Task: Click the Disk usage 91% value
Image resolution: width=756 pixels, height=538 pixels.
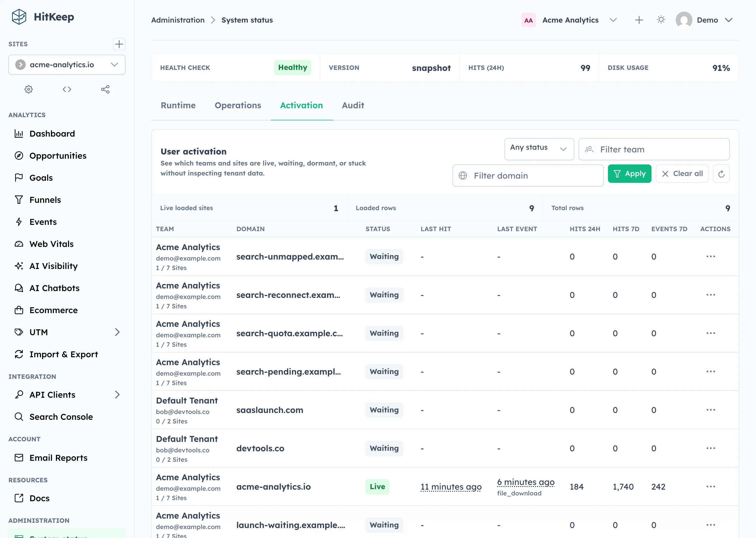Action: tap(721, 68)
